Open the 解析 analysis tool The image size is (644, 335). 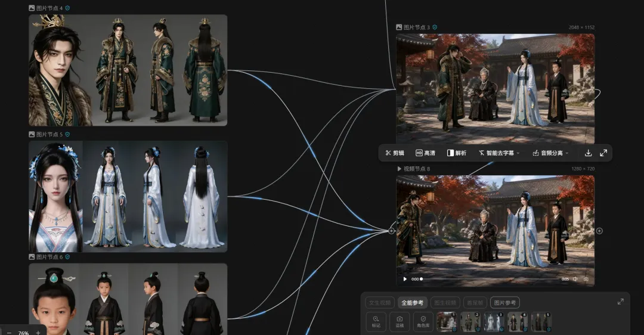(x=457, y=153)
